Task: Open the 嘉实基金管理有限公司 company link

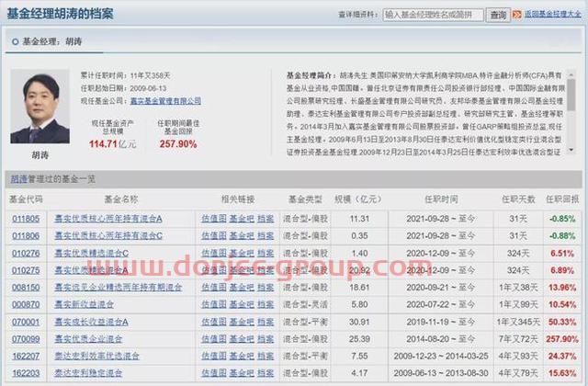Action: pyautogui.click(x=165, y=101)
